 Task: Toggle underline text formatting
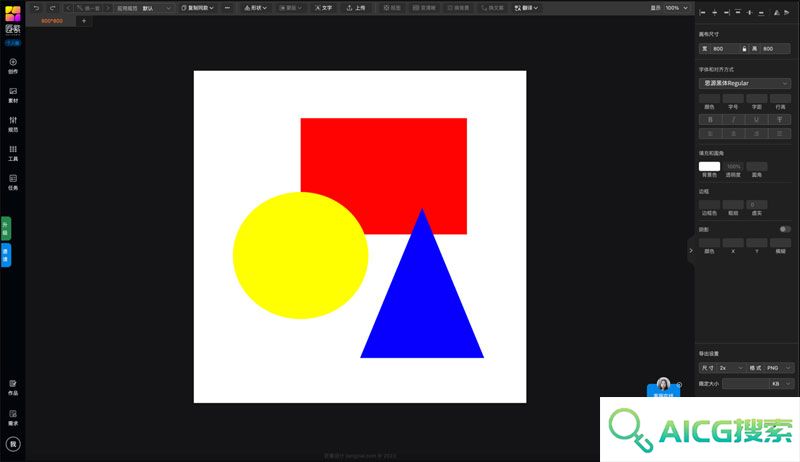[x=756, y=119]
